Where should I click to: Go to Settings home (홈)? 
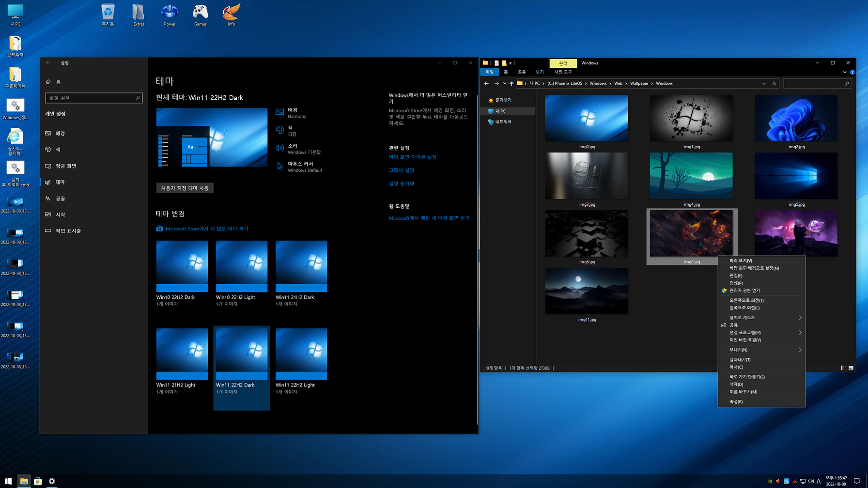coord(53,82)
